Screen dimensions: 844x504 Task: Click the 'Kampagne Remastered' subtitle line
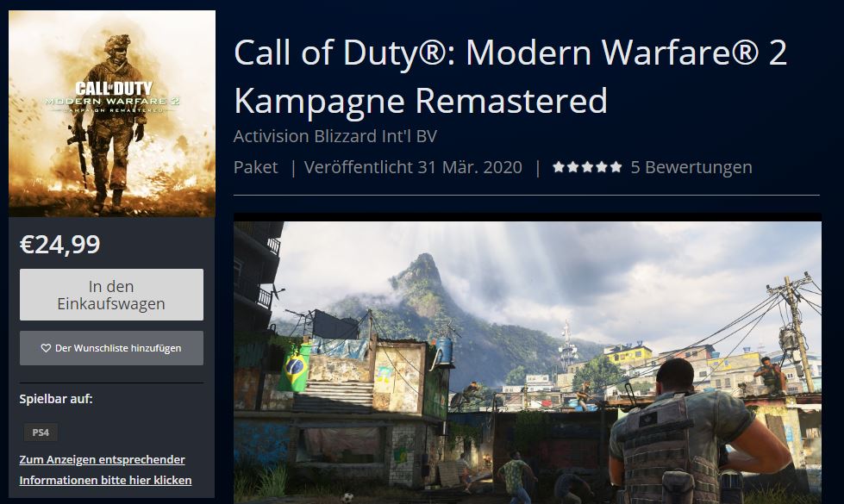click(421, 101)
